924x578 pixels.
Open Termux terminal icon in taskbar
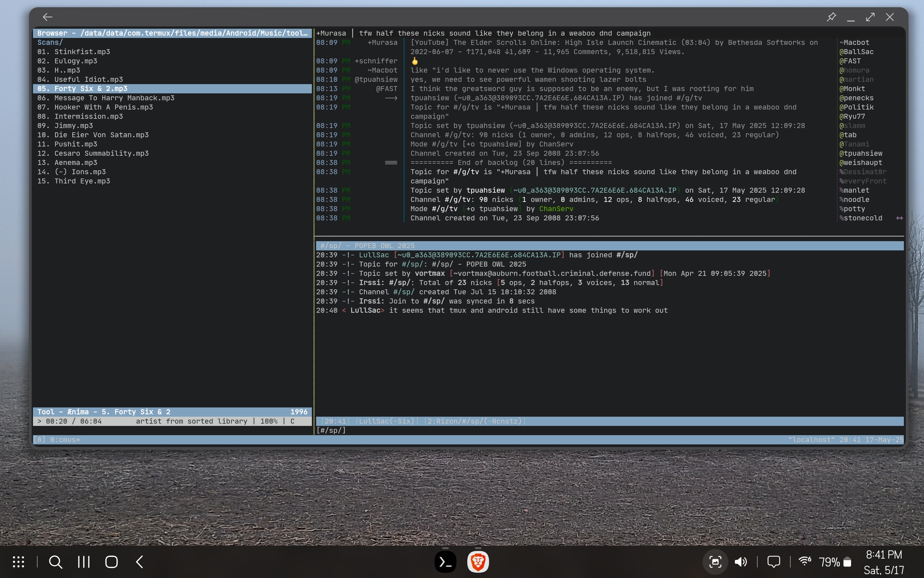(445, 562)
